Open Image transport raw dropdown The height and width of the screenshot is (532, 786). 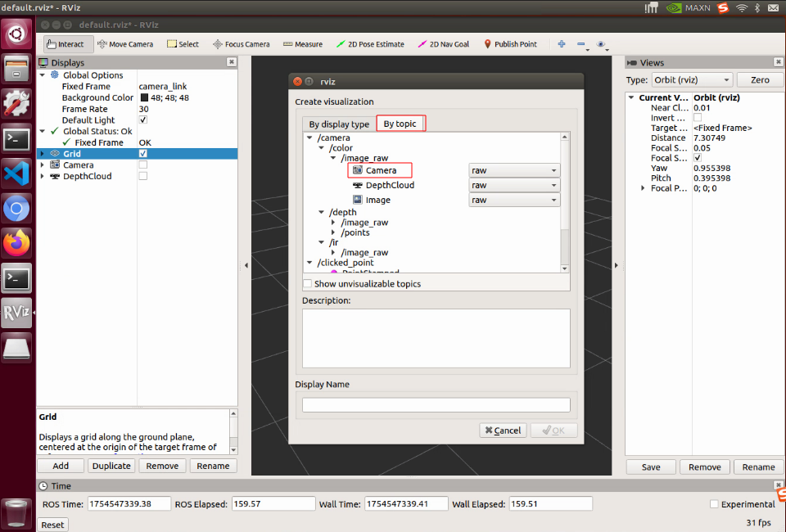(514, 200)
